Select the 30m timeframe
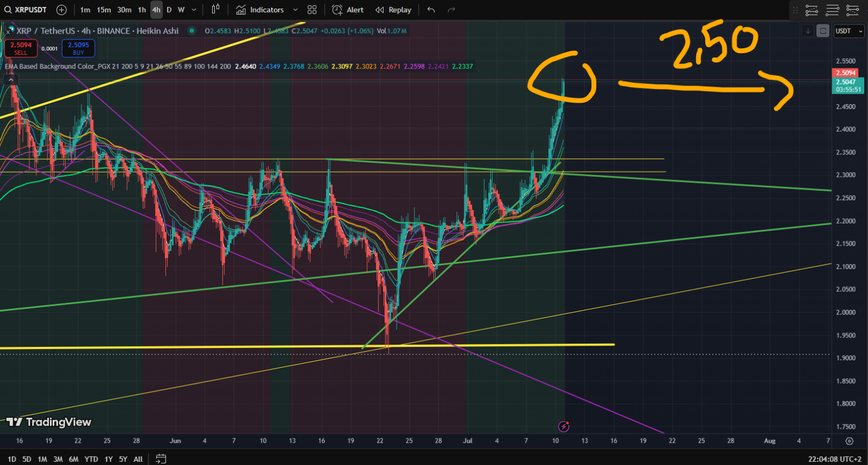The width and height of the screenshot is (868, 465). [124, 10]
